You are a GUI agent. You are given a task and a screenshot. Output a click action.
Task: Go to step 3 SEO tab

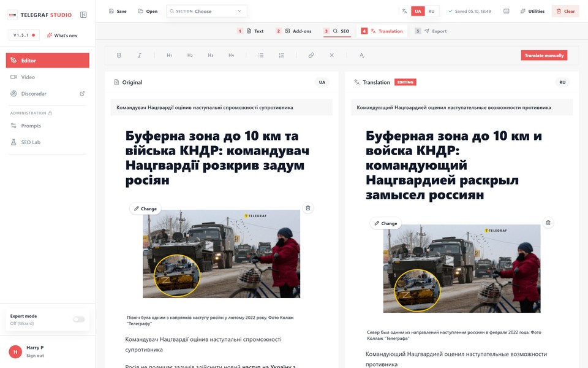tap(337, 31)
